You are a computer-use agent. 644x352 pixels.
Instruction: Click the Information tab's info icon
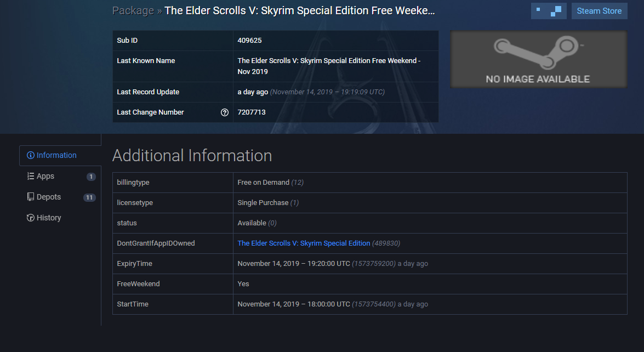pos(30,155)
